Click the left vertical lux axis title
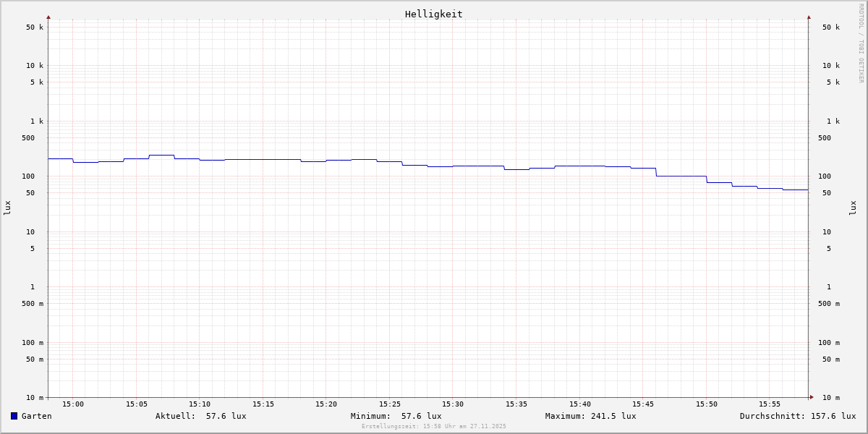The width and height of the screenshot is (868, 434). [x=7, y=208]
